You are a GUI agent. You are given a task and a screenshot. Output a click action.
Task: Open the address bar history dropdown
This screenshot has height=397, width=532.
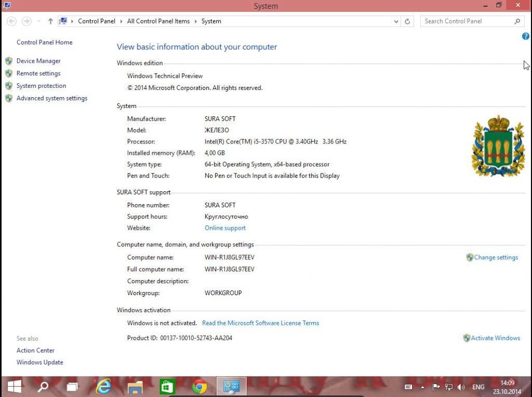[x=396, y=21]
